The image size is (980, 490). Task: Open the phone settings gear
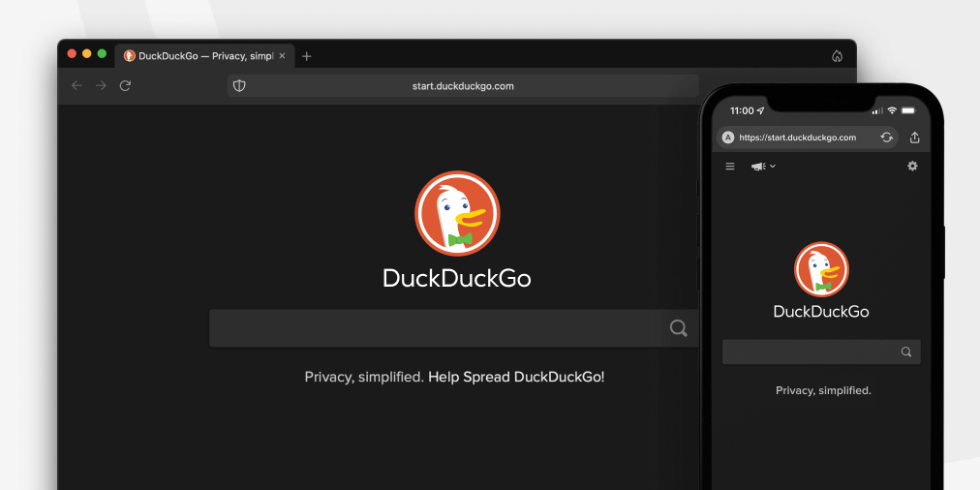tap(912, 166)
